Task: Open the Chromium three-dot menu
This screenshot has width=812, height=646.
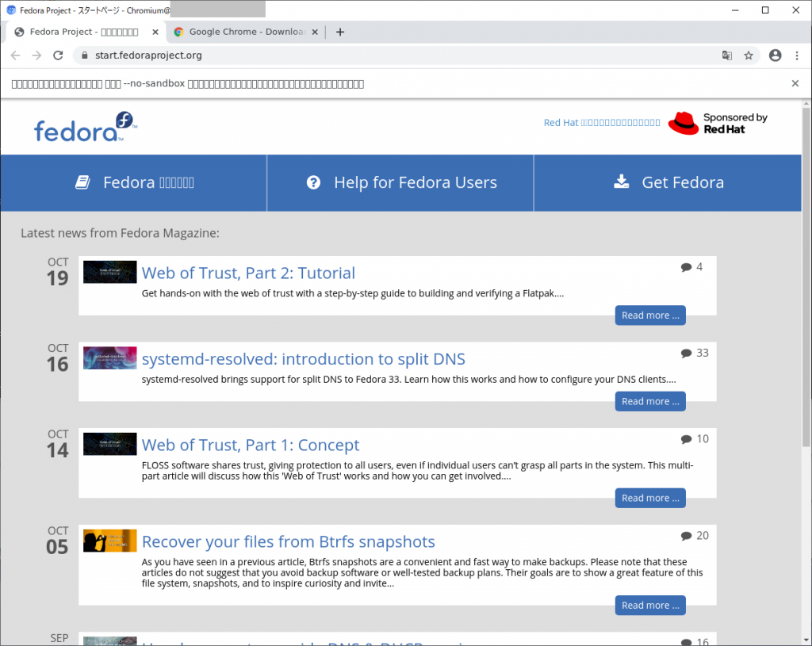Action: point(796,55)
